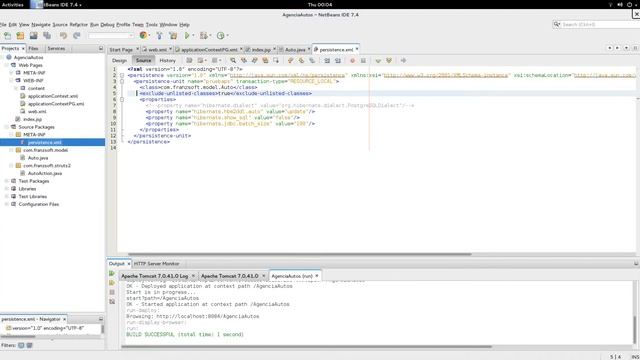Viewport: 640px width, 360px height.
Task: Click the Shift Line Left editor icon
Action: (x=327, y=60)
